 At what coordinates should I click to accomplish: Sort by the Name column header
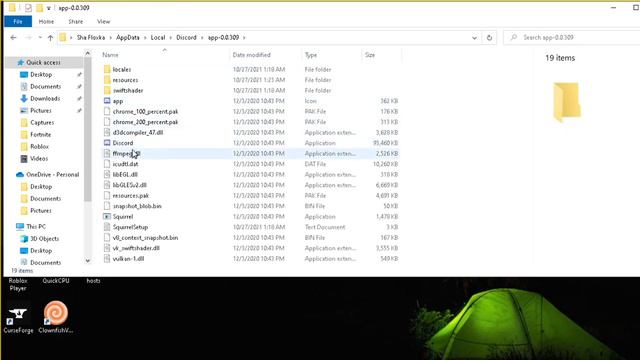[110, 55]
